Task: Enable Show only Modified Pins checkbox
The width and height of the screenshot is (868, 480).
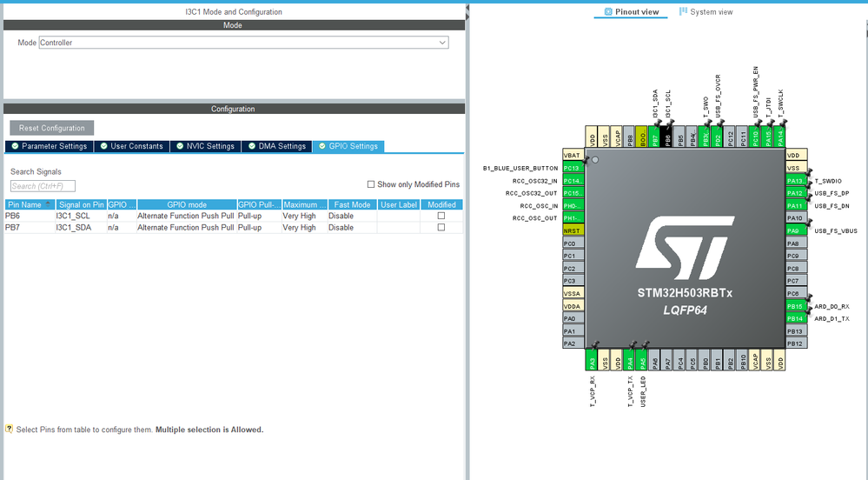Action: click(x=371, y=184)
